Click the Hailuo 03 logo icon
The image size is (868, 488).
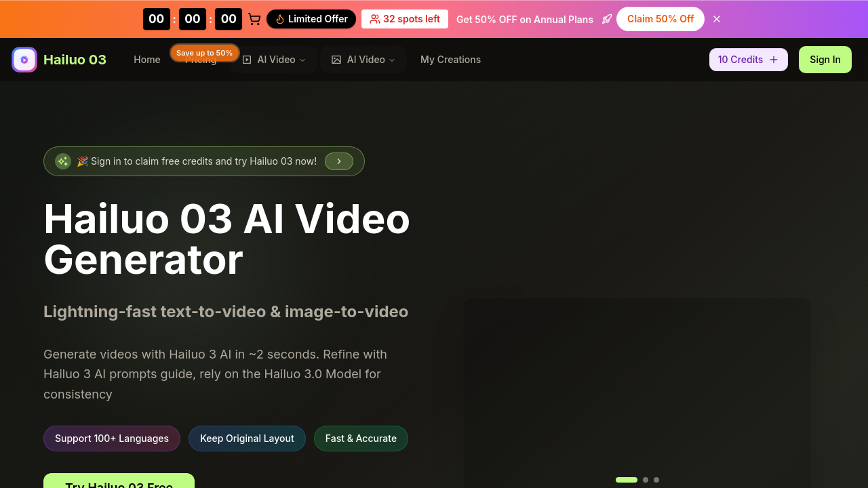tap(24, 60)
